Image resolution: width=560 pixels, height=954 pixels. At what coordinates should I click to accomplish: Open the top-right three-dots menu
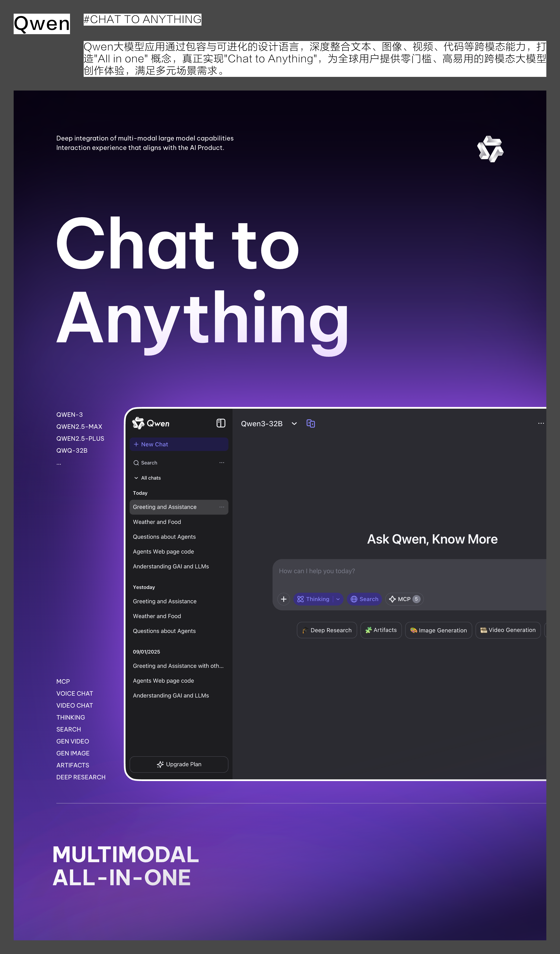pos(541,423)
